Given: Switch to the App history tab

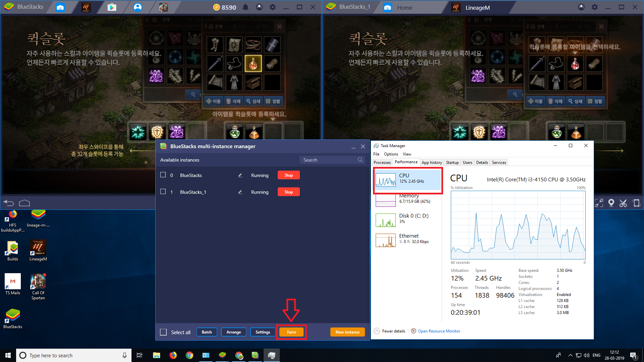Looking at the screenshot, I should pyautogui.click(x=431, y=163).
